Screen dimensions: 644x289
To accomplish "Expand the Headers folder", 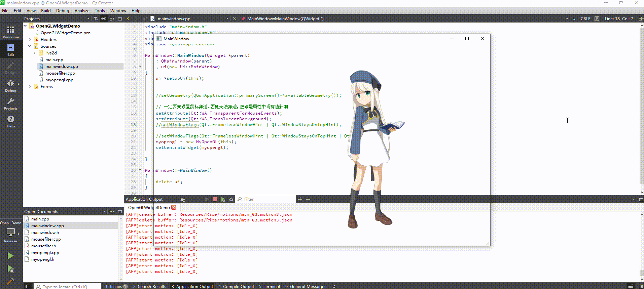I will 30,39.
